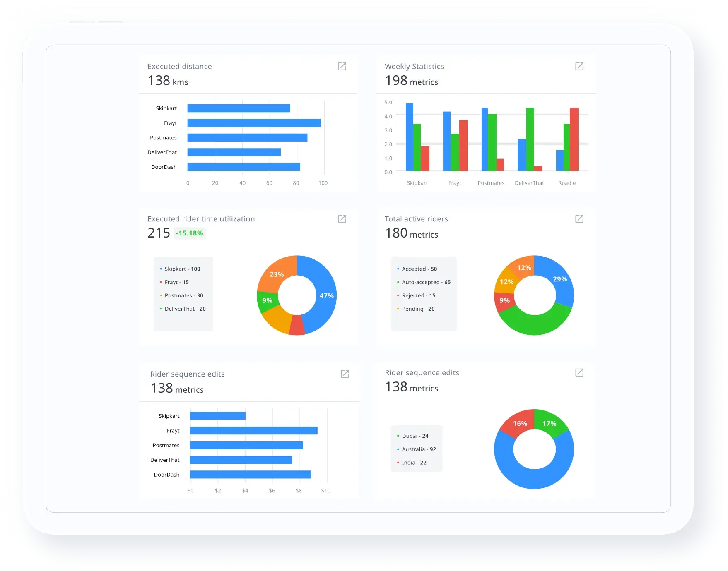Select the large green segment in active riders donut
The height and width of the screenshot is (571, 728).
pyautogui.click(x=535, y=325)
